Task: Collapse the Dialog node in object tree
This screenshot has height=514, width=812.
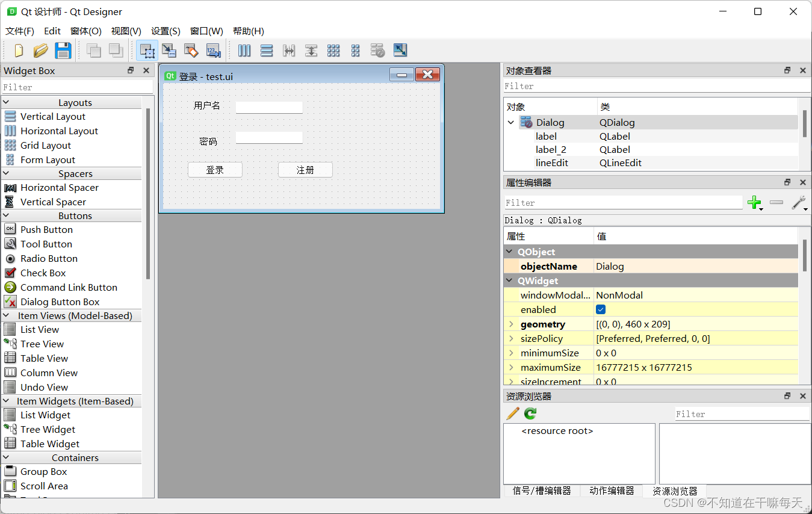Action: [x=511, y=122]
